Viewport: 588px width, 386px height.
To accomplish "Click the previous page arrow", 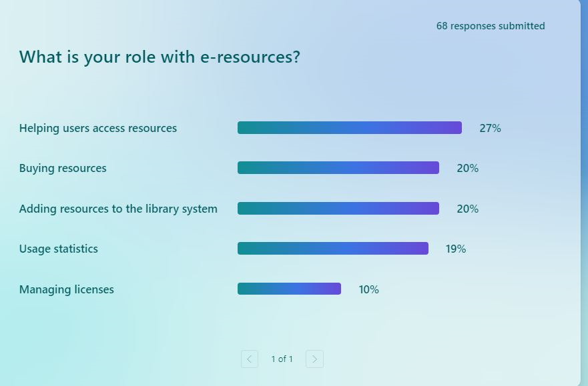I will pos(250,359).
